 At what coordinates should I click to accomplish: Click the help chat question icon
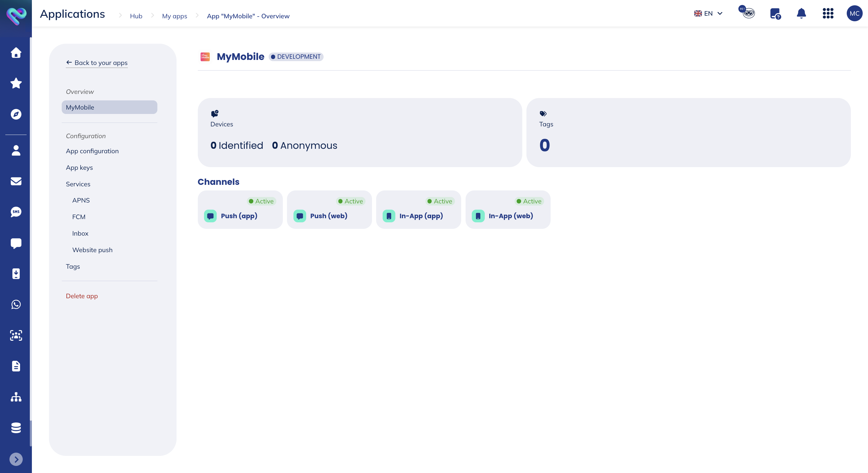tap(775, 14)
